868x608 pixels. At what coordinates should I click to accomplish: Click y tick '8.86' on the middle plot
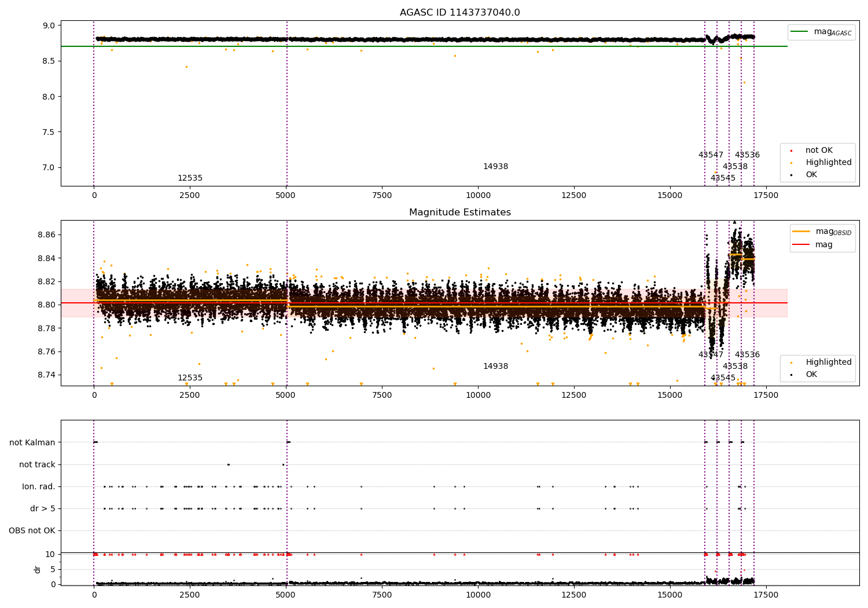46,235
